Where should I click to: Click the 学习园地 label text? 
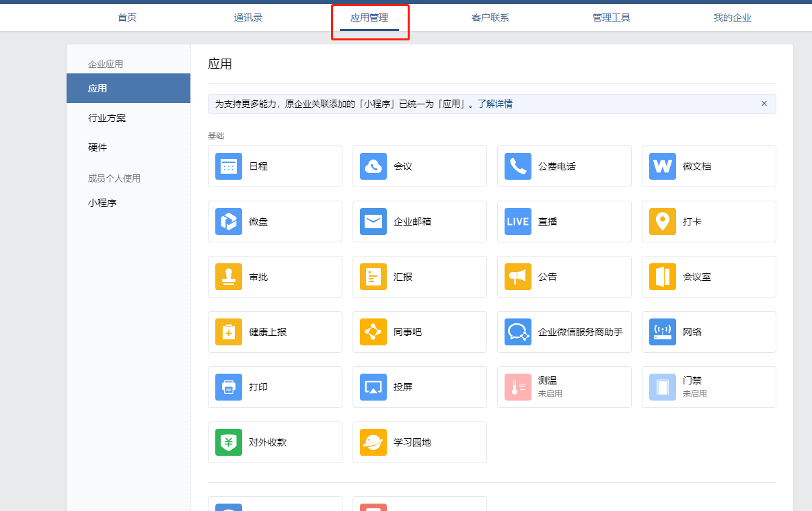[412, 442]
